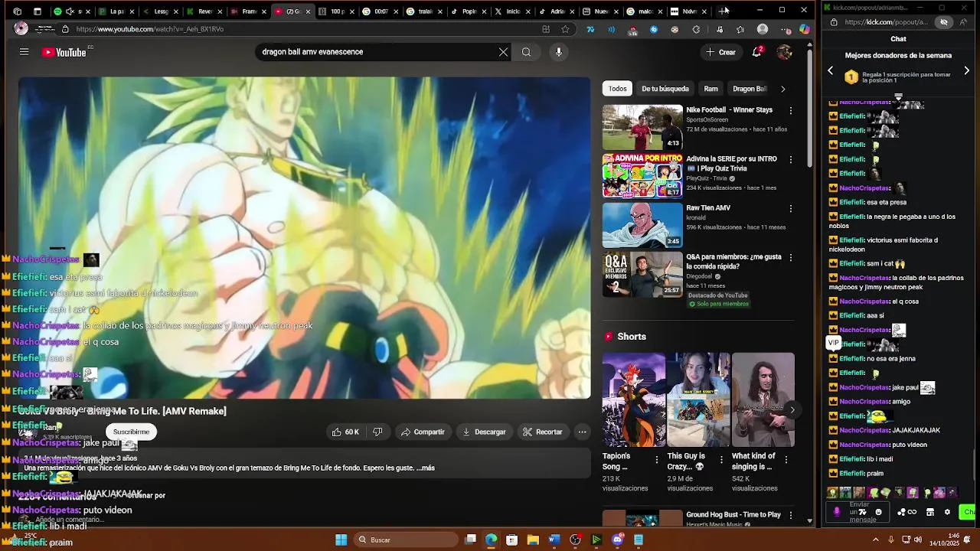Viewport: 980px width, 551px height.
Task: Like the video with thumbs up
Action: [x=345, y=432]
